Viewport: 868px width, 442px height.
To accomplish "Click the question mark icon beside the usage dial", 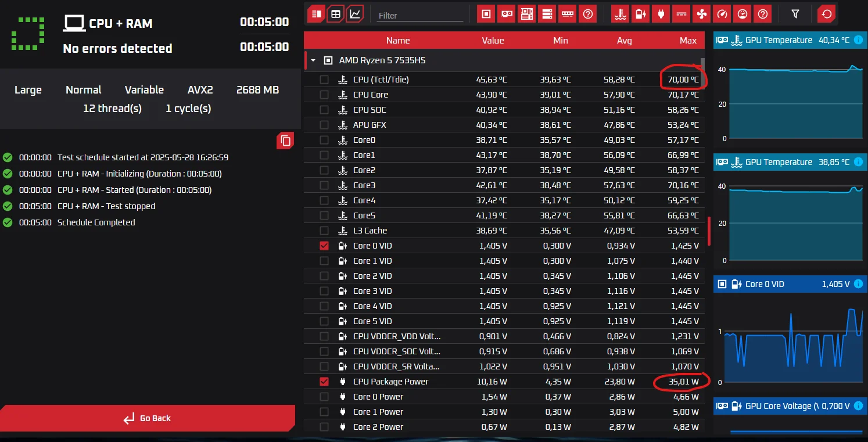I will tap(763, 14).
